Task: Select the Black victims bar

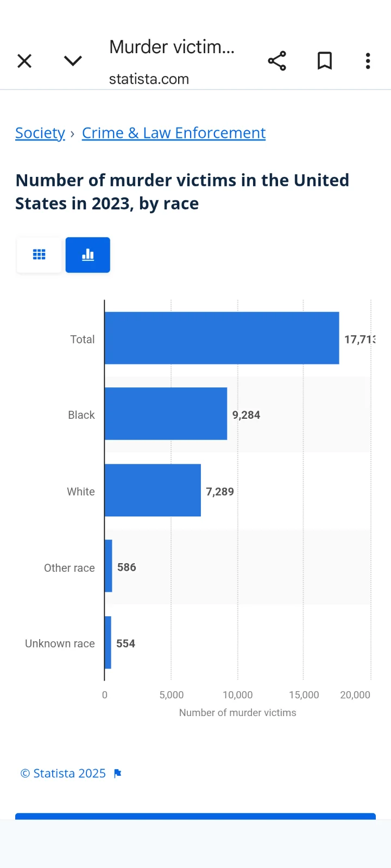Action: pyautogui.click(x=166, y=414)
